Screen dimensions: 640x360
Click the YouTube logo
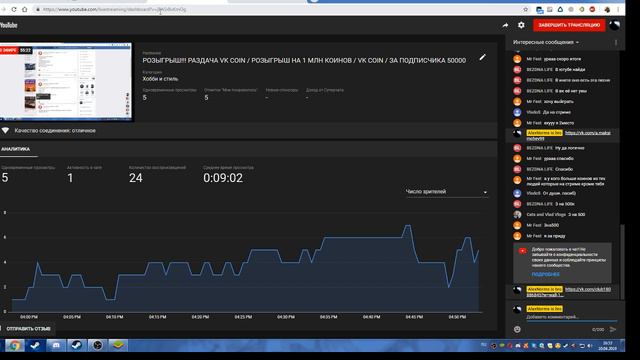(x=9, y=25)
